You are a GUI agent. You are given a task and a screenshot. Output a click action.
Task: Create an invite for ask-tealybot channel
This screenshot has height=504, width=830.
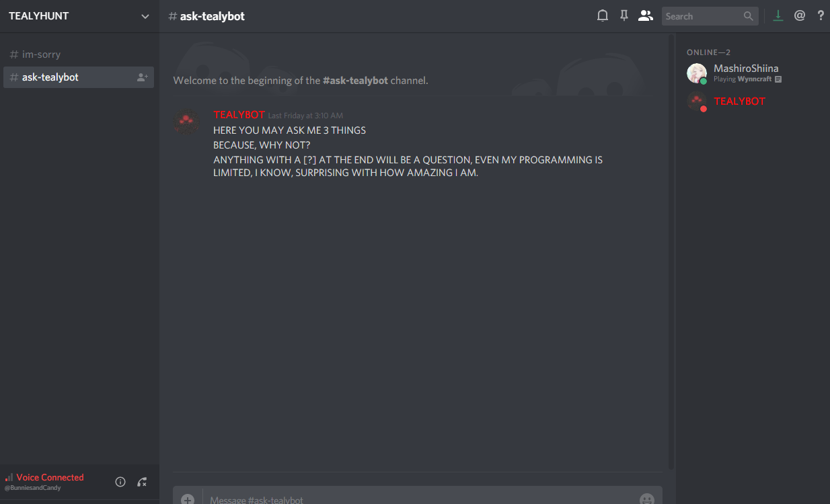pos(143,77)
